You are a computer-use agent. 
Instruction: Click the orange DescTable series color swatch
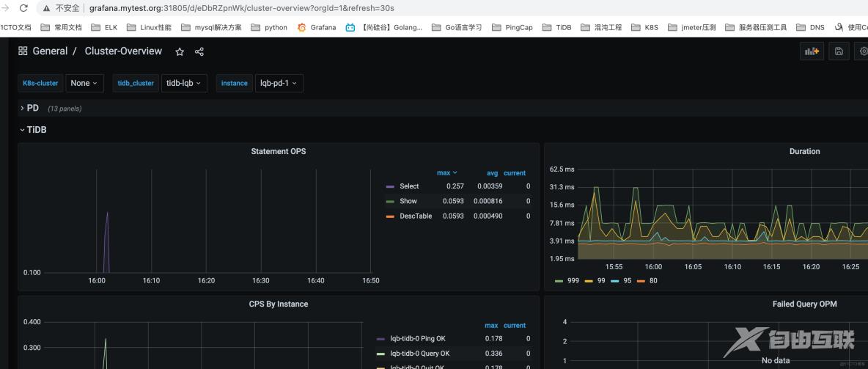(390, 216)
